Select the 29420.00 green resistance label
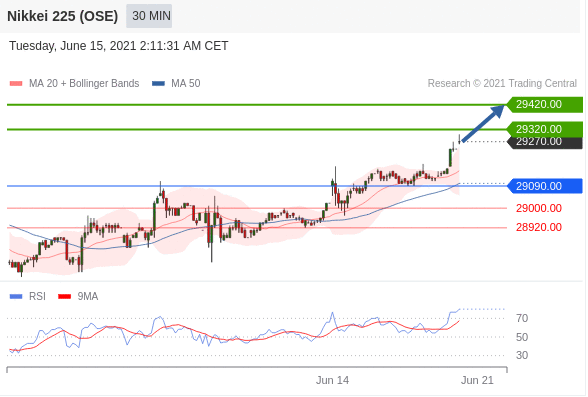 click(x=545, y=104)
